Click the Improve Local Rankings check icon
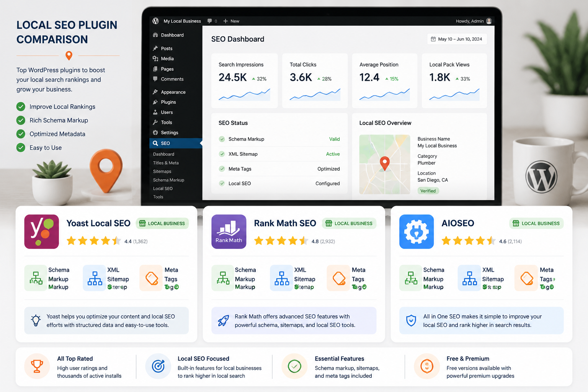The width and height of the screenshot is (588, 392). tap(21, 107)
